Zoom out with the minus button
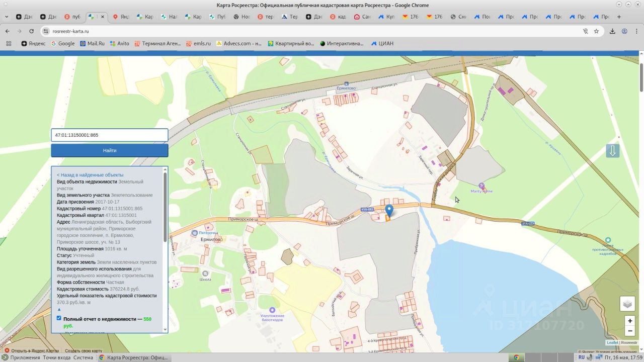This screenshot has width=644, height=362. [629, 331]
